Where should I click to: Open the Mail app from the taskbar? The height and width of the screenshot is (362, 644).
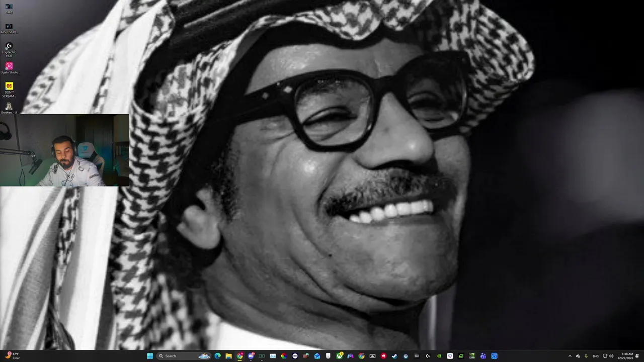pyautogui.click(x=317, y=356)
